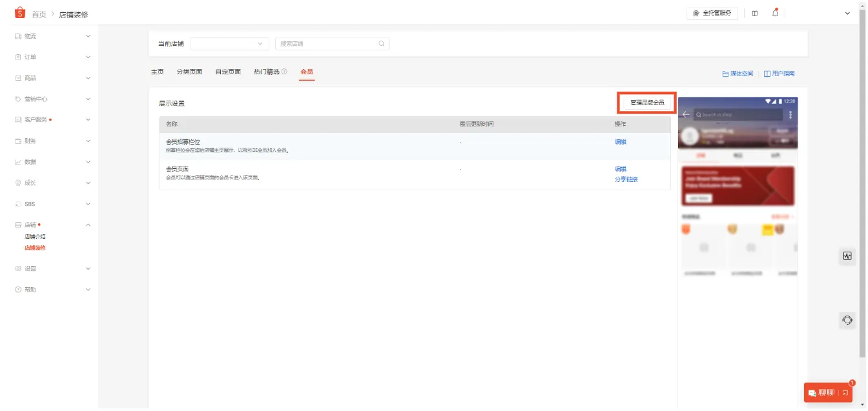This screenshot has width=868, height=411.
Task: Click the notification bell icon
Action: point(774,13)
